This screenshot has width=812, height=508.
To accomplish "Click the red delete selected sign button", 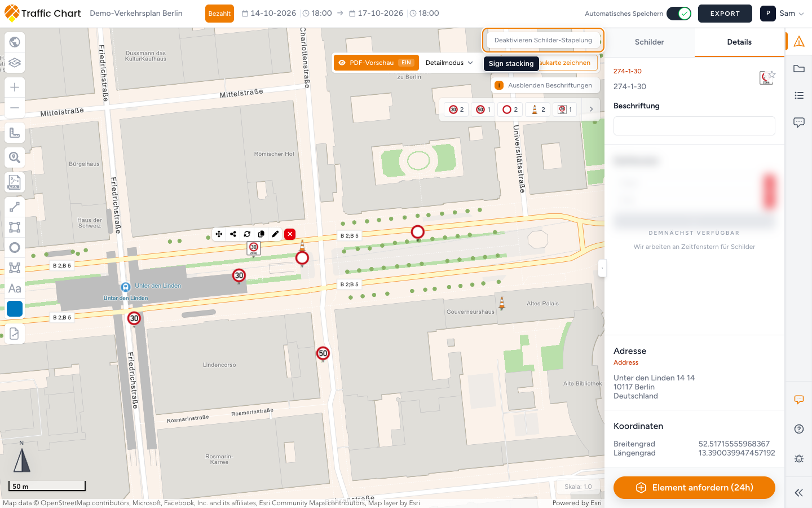I will 290,234.
